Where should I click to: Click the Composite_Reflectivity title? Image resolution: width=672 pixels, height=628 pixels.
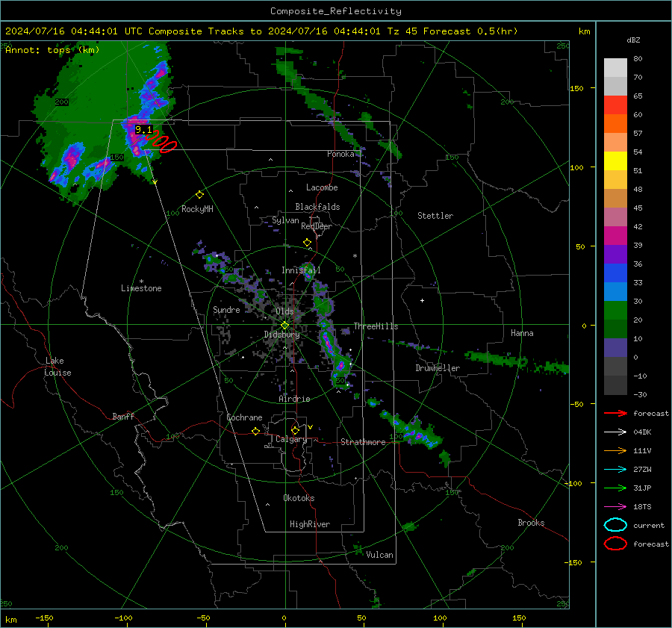coord(336,11)
